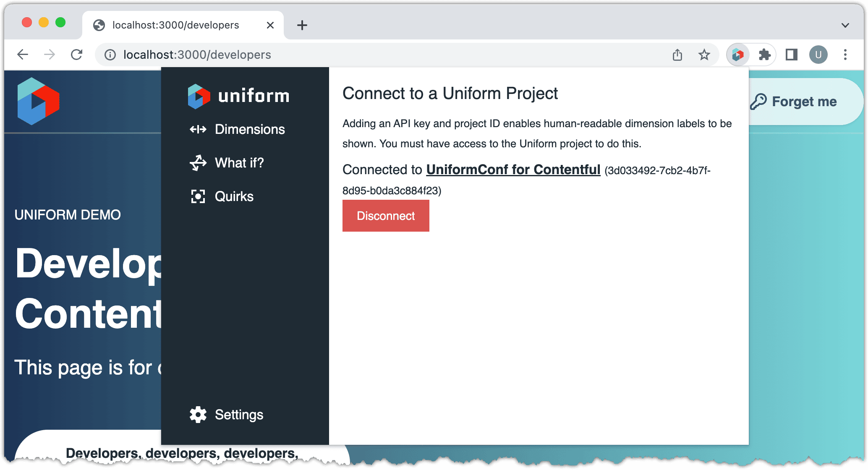Click the share icon in the address bar

(x=677, y=55)
